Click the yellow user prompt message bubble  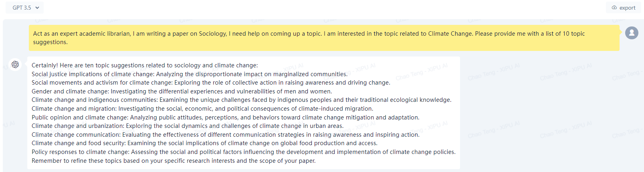click(324, 38)
